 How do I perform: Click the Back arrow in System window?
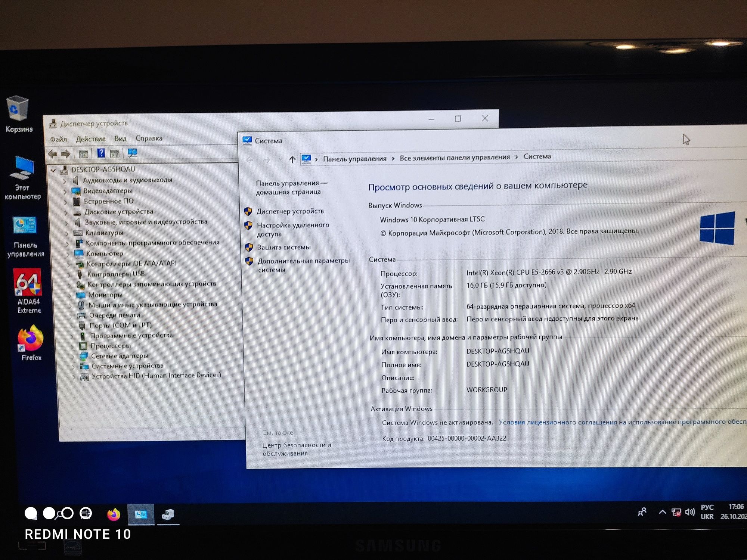(249, 160)
